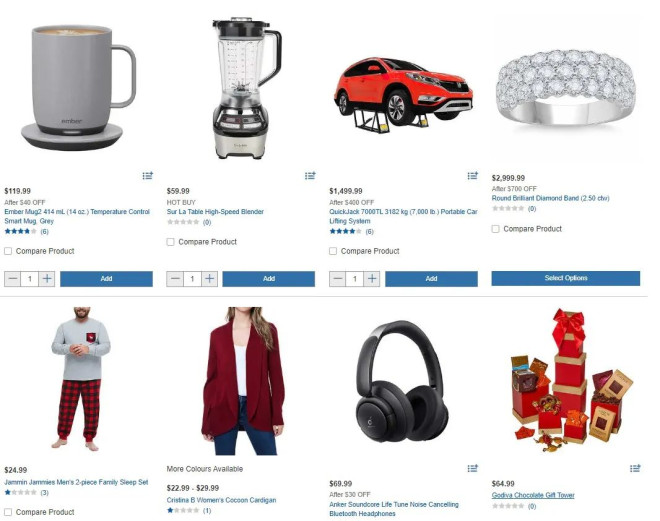Open Cristina B Women's Cocoon Cardigan link
This screenshot has height=521, width=660.
[221, 500]
